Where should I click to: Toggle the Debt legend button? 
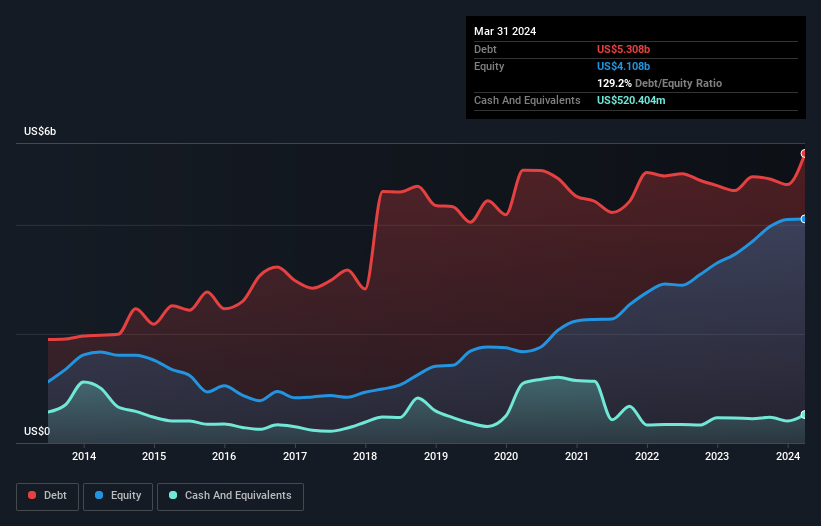point(48,496)
